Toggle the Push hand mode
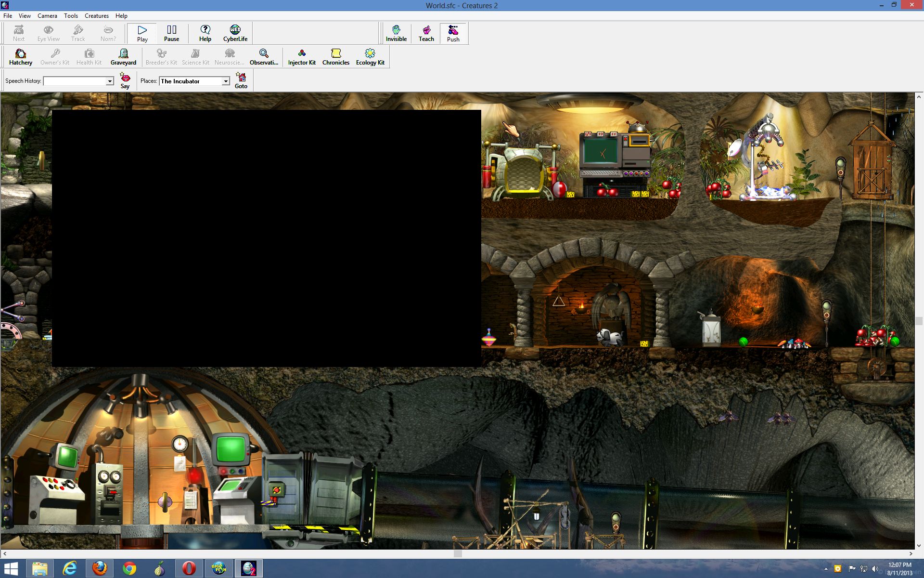The image size is (924, 578). 453,33
